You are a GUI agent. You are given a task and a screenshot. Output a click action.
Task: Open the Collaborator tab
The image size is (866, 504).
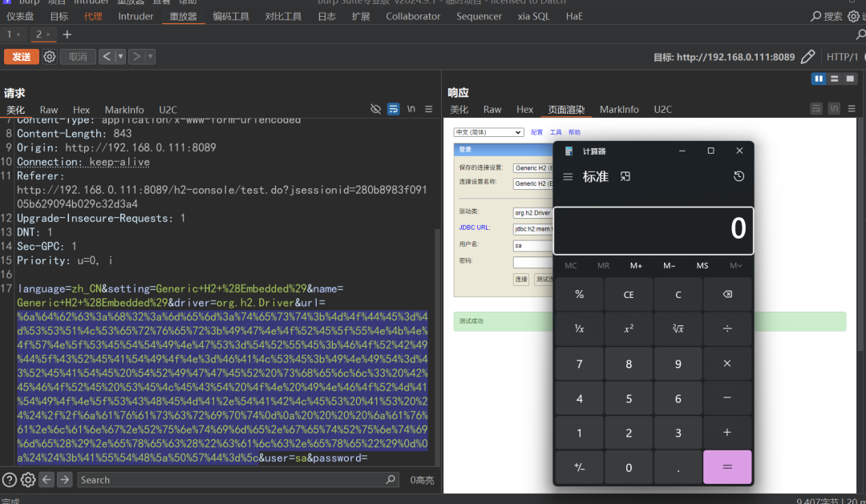413,16
